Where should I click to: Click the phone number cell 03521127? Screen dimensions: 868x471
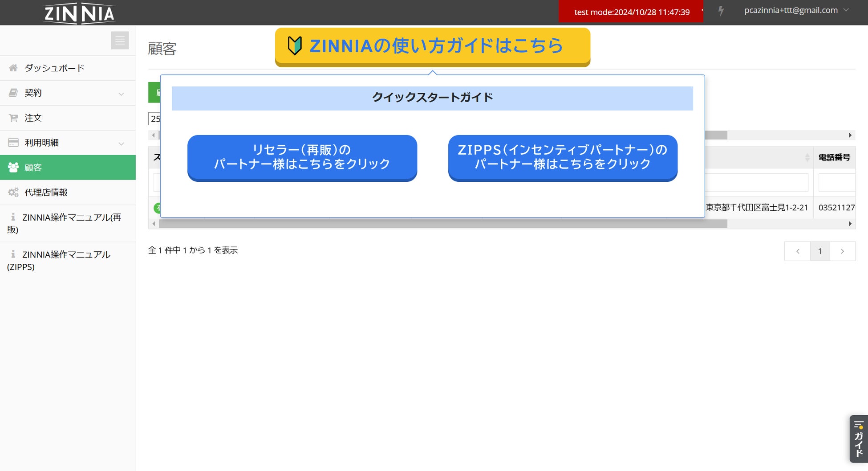(x=836, y=208)
